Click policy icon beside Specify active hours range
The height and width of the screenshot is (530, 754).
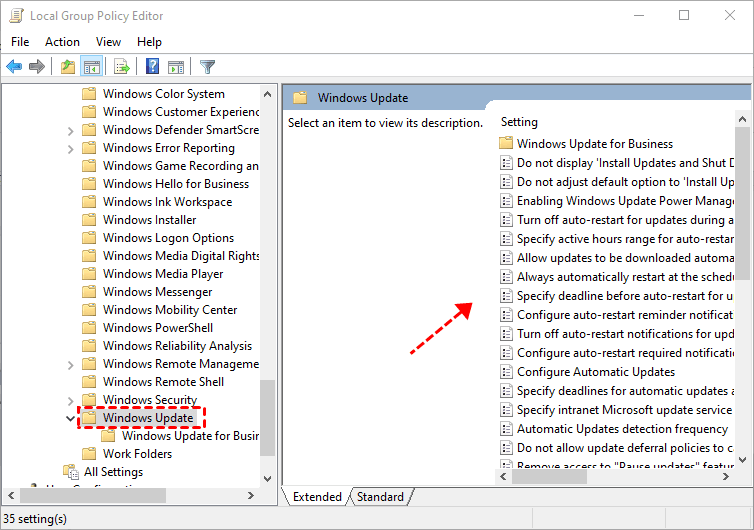click(506, 239)
